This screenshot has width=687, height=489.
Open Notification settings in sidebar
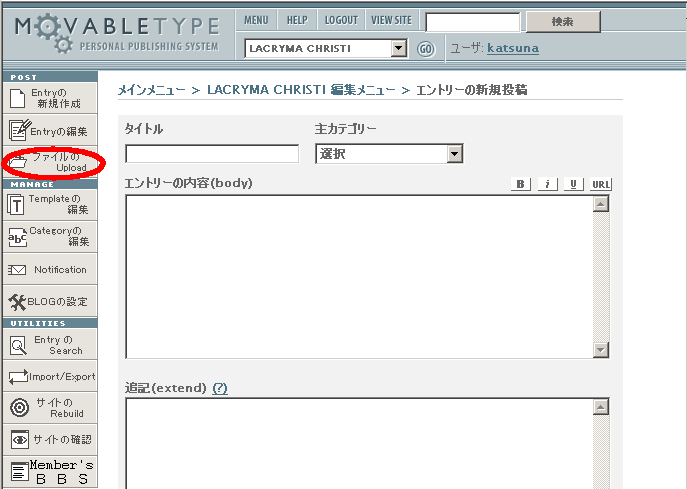49,269
